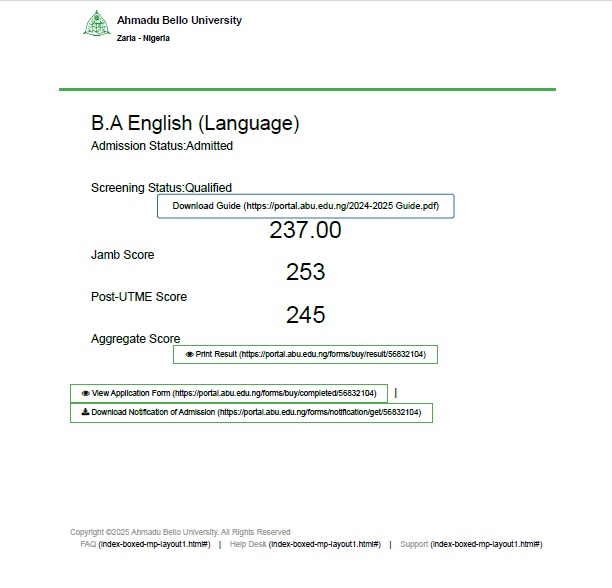This screenshot has height=588, width=612.
Task: Select Download Notification of Admission text
Action: [256, 413]
